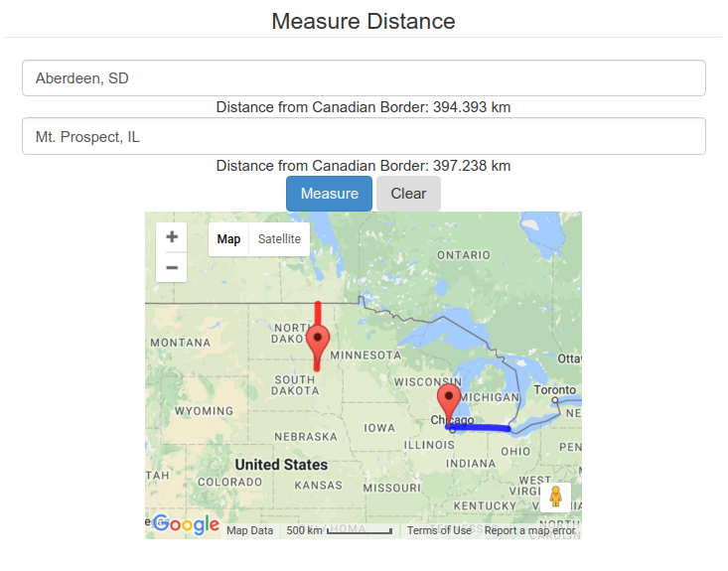Switch map view to Map
Viewport: 728px width, 571px height.
pos(228,239)
